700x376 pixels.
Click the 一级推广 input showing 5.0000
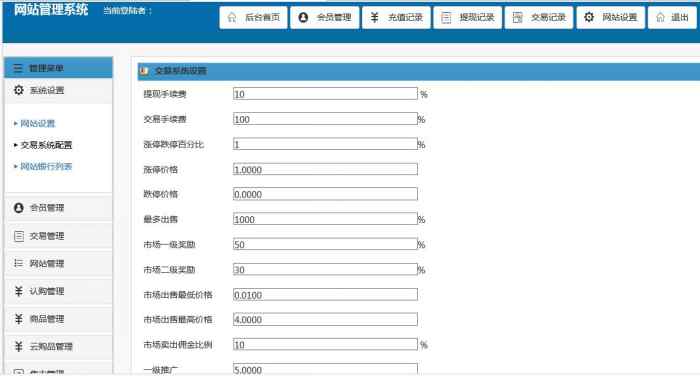(325, 369)
